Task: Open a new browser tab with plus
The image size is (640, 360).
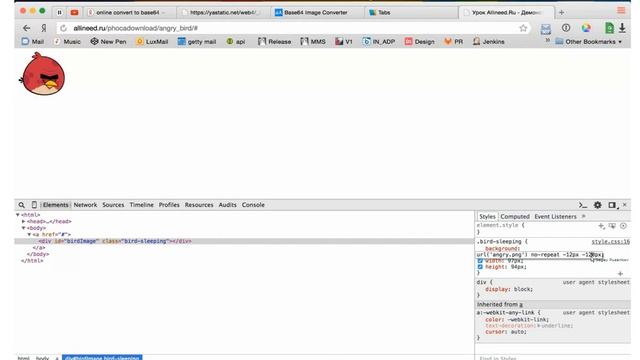Action: 562,13
